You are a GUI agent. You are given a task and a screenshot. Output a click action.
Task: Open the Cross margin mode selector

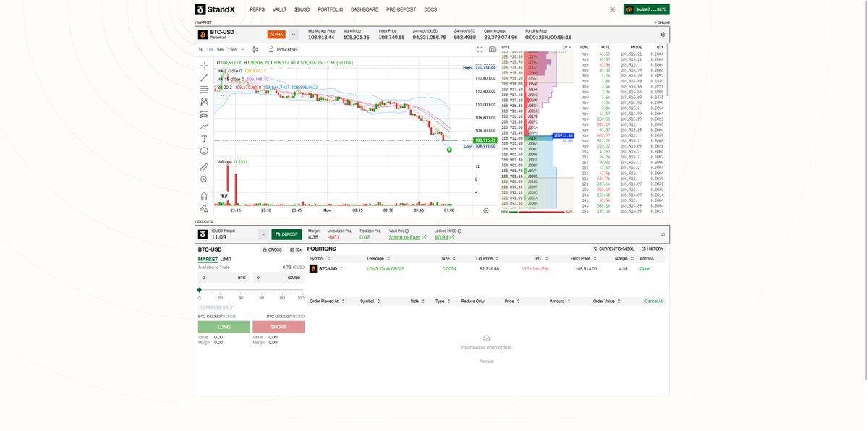(272, 249)
